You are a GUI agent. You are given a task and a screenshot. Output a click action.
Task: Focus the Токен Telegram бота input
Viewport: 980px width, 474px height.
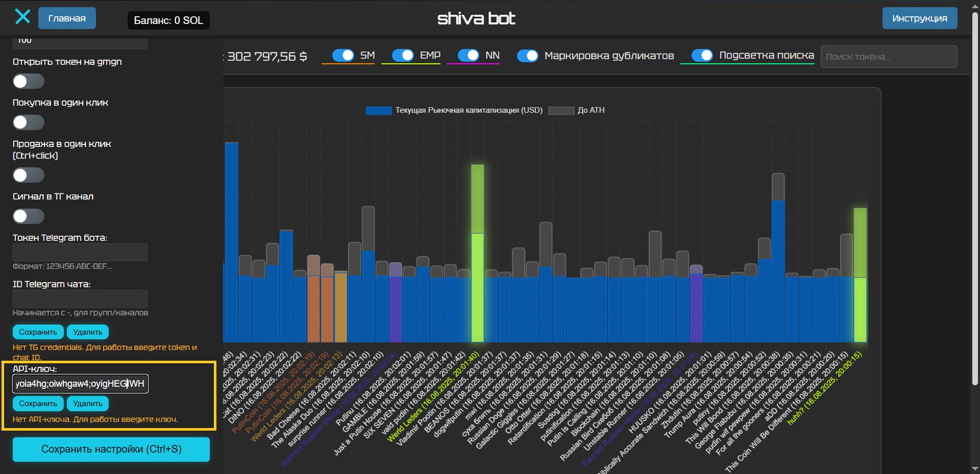[80, 252]
